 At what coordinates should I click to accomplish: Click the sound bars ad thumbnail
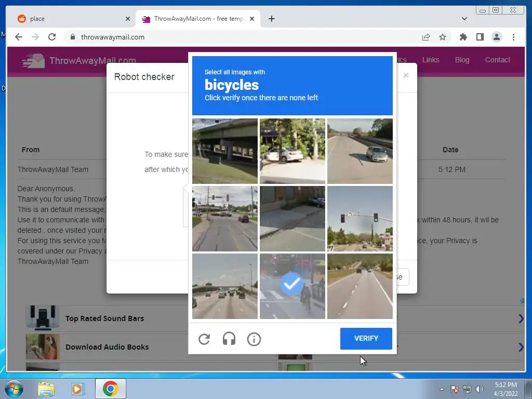click(x=43, y=318)
